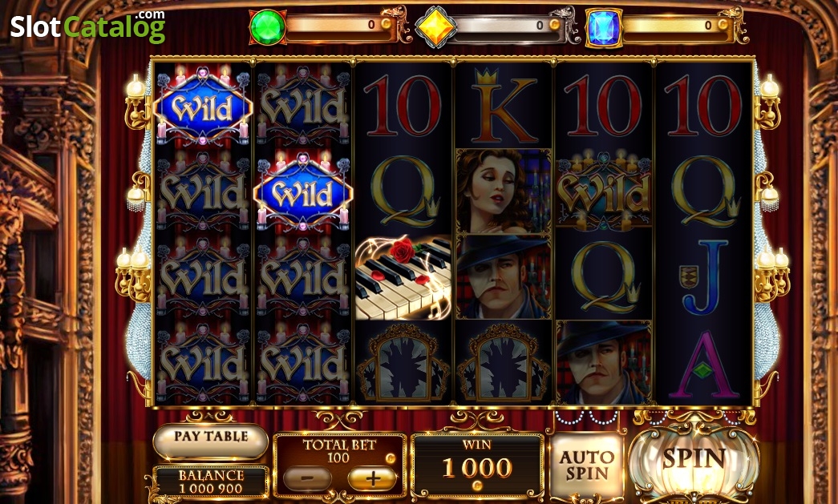The width and height of the screenshot is (838, 504).
Task: Click the broken mirror symbol on third reel
Action: [403, 363]
